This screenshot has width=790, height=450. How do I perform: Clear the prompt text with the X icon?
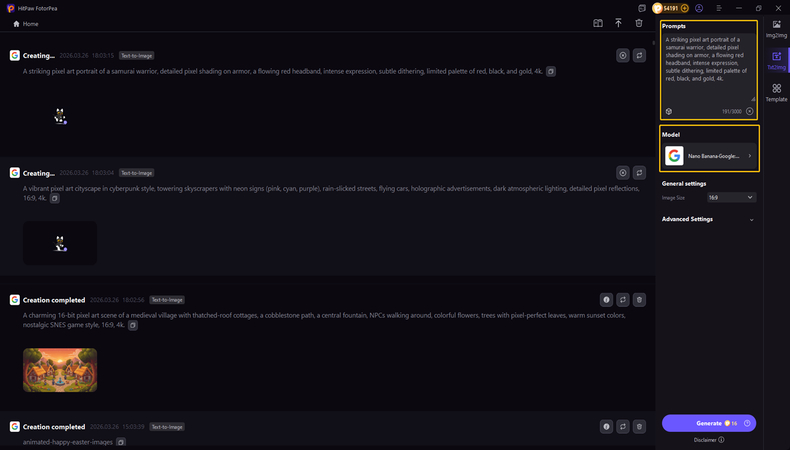click(749, 112)
